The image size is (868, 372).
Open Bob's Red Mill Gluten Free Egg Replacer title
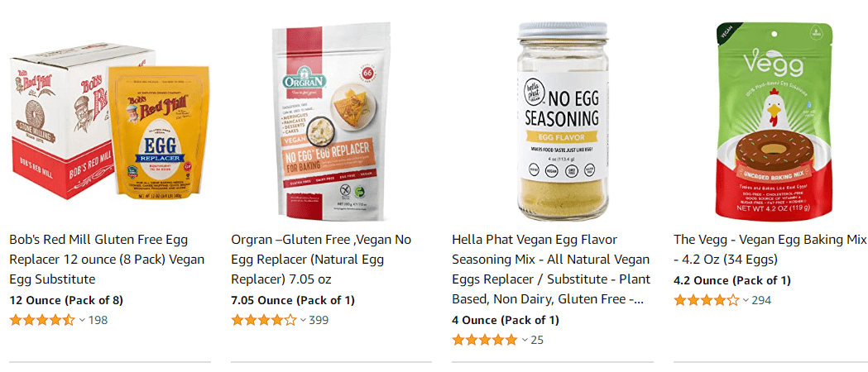pyautogui.click(x=107, y=260)
